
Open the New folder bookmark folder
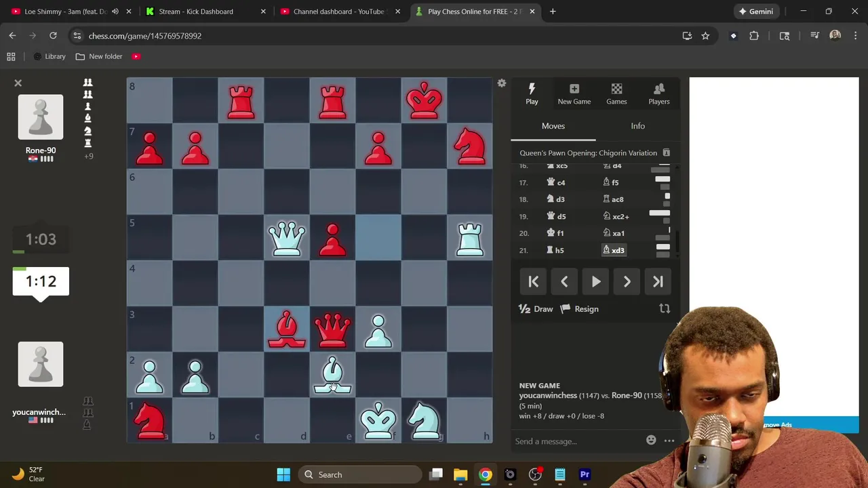click(x=99, y=56)
